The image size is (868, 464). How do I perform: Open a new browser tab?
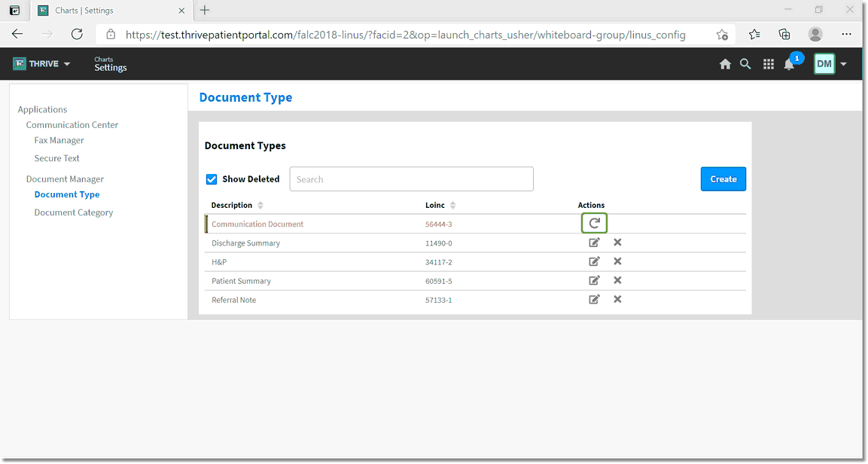tap(205, 10)
